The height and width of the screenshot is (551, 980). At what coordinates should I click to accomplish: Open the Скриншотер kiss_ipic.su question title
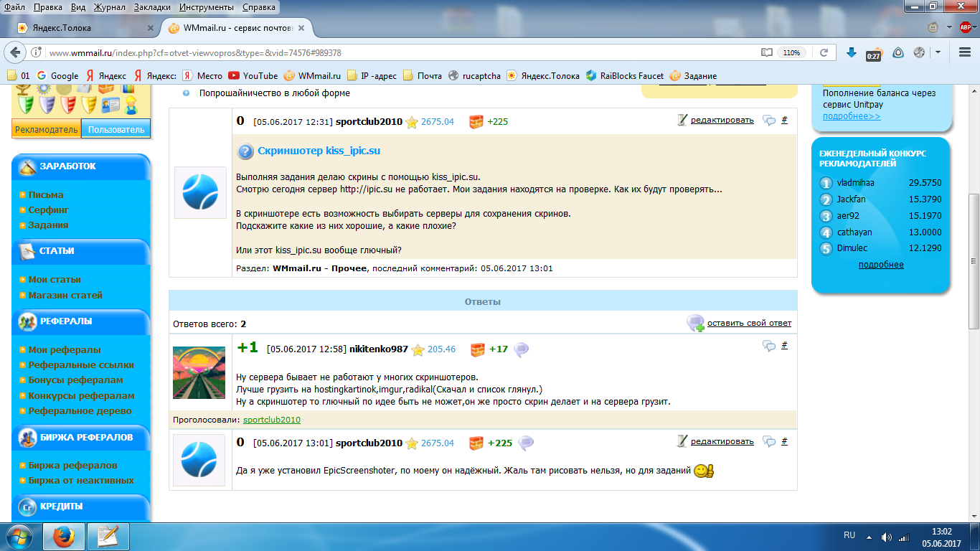tap(319, 151)
